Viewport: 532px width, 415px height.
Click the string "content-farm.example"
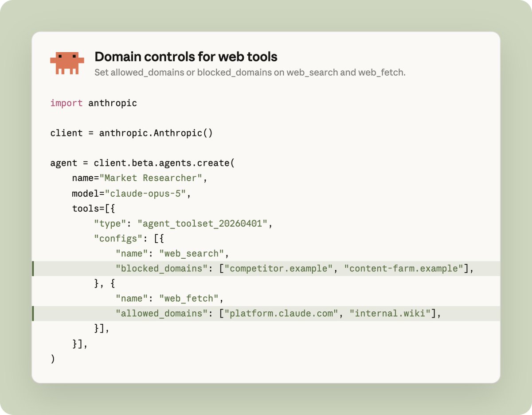pyautogui.click(x=403, y=268)
